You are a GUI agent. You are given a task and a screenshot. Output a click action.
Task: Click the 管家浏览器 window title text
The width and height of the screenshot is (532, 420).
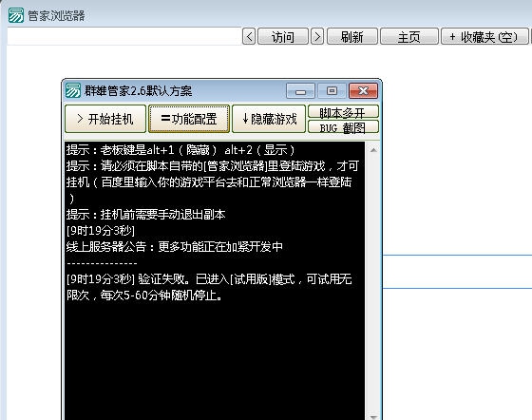click(56, 15)
